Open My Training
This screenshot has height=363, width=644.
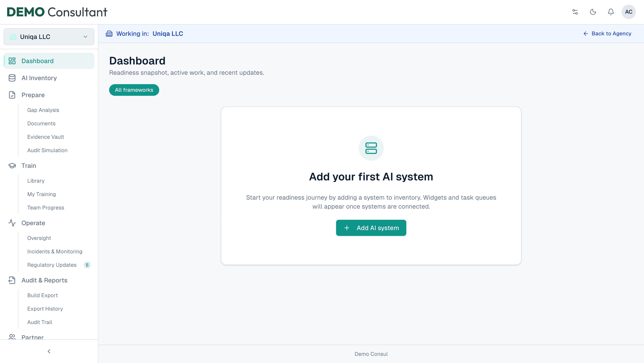[x=42, y=194]
